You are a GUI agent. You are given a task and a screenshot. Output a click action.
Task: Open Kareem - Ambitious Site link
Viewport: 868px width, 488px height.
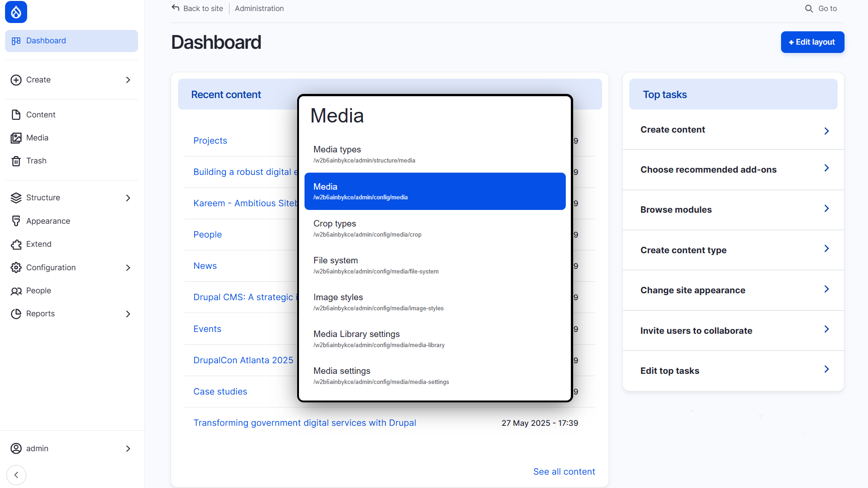tap(246, 203)
